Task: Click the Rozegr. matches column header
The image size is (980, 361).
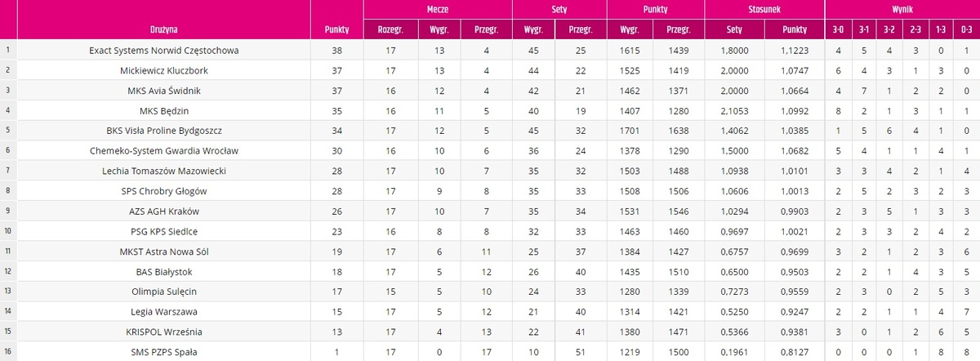Action: point(389,29)
